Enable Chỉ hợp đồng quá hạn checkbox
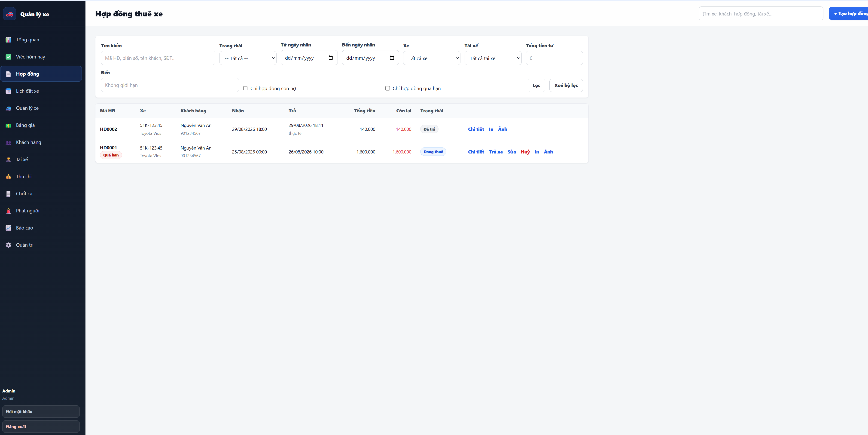The image size is (868, 435). click(387, 88)
